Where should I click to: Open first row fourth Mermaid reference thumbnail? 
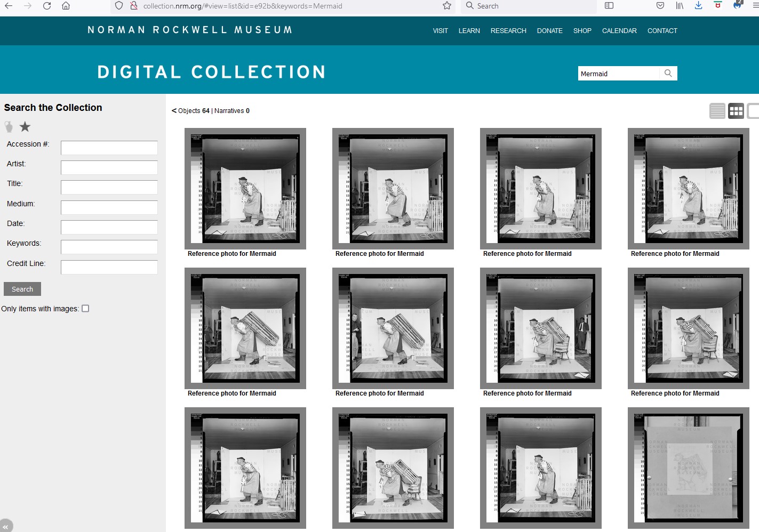tap(689, 189)
